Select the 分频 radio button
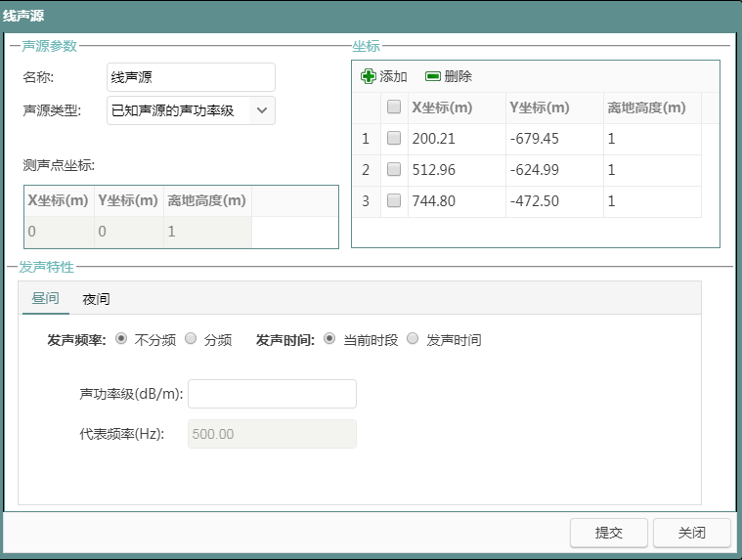 point(191,339)
